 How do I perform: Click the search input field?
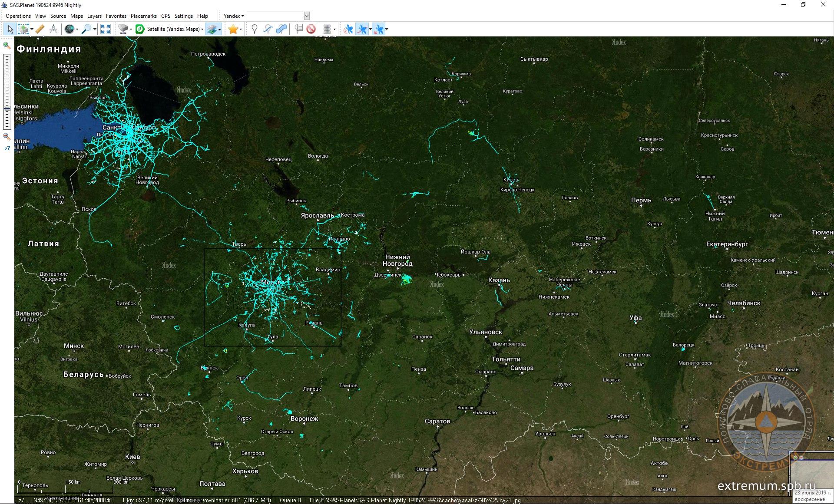pyautogui.click(x=275, y=16)
